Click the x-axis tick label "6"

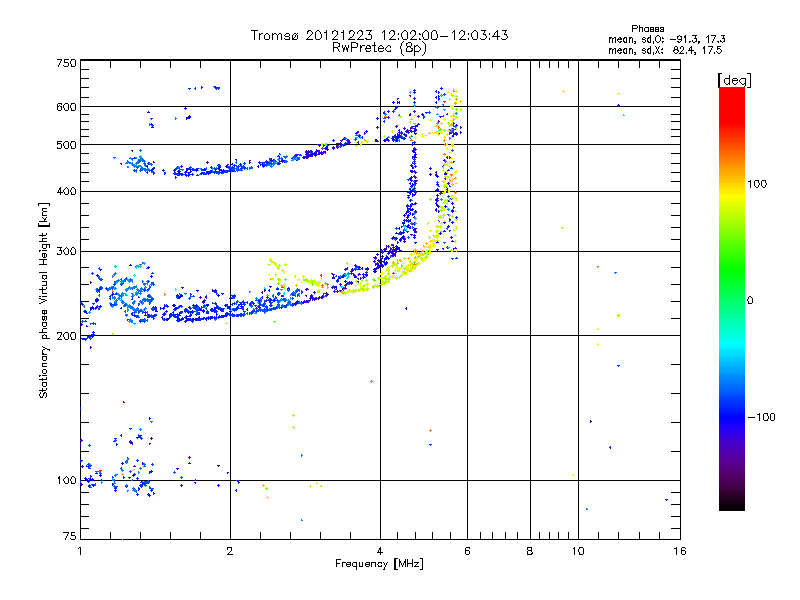pos(467,551)
